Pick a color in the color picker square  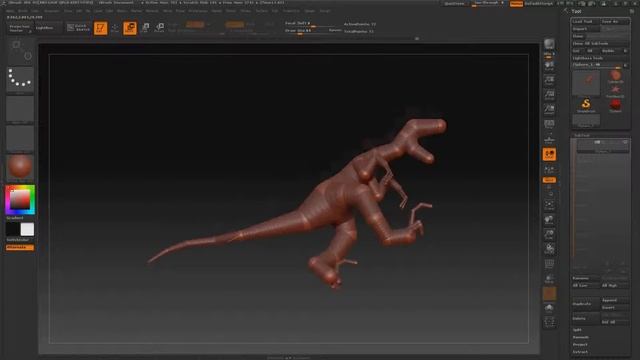pos(20,200)
